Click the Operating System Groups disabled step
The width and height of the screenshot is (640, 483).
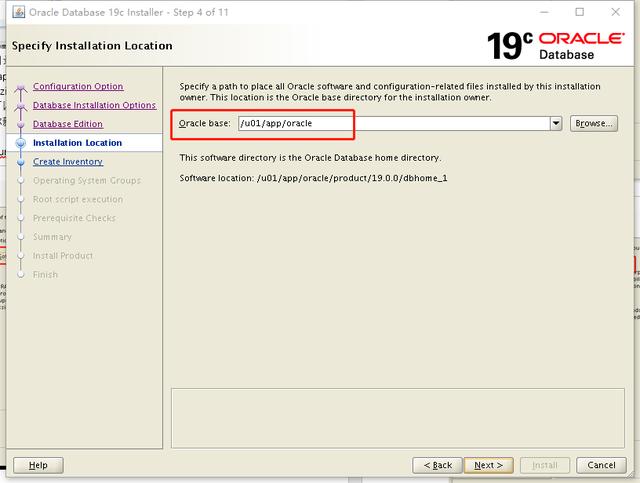pos(87,180)
